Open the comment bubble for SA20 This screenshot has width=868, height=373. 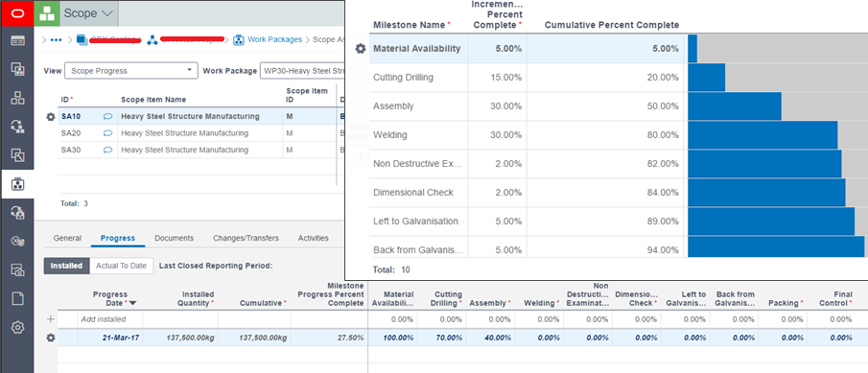(108, 133)
